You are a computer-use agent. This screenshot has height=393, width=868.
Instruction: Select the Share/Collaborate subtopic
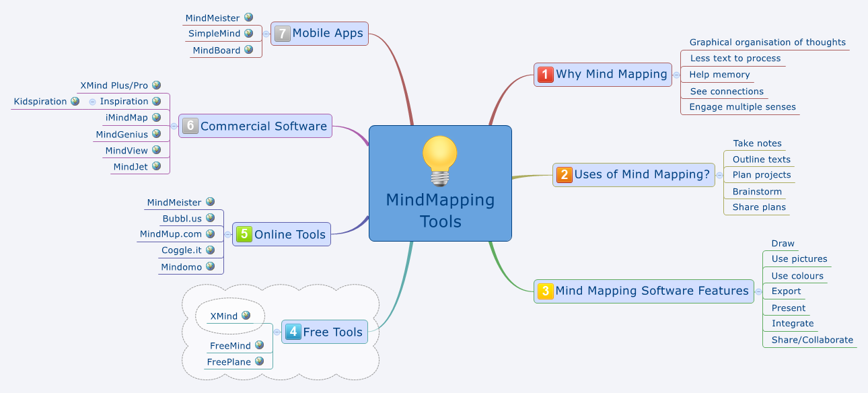pyautogui.click(x=811, y=340)
